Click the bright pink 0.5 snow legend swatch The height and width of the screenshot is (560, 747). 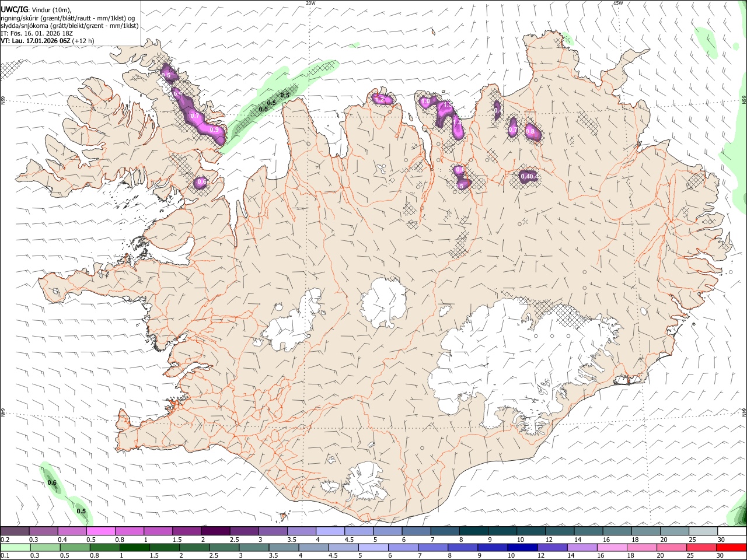pyautogui.click(x=100, y=531)
